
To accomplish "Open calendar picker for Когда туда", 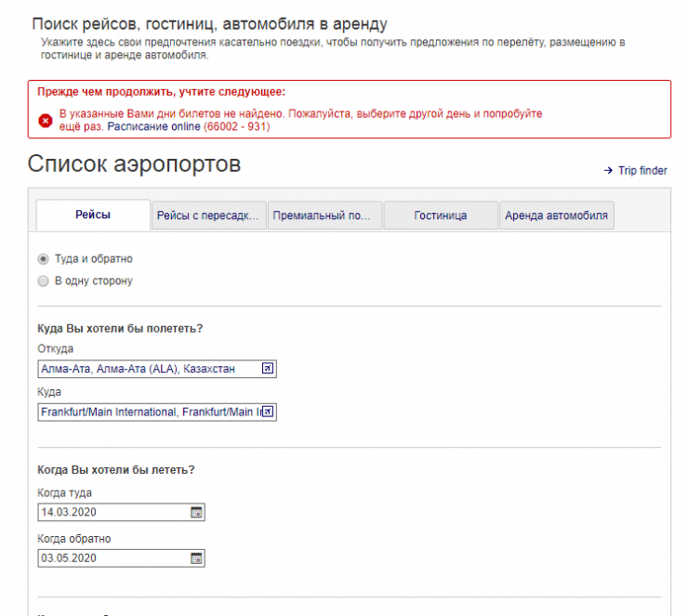I will [x=196, y=512].
